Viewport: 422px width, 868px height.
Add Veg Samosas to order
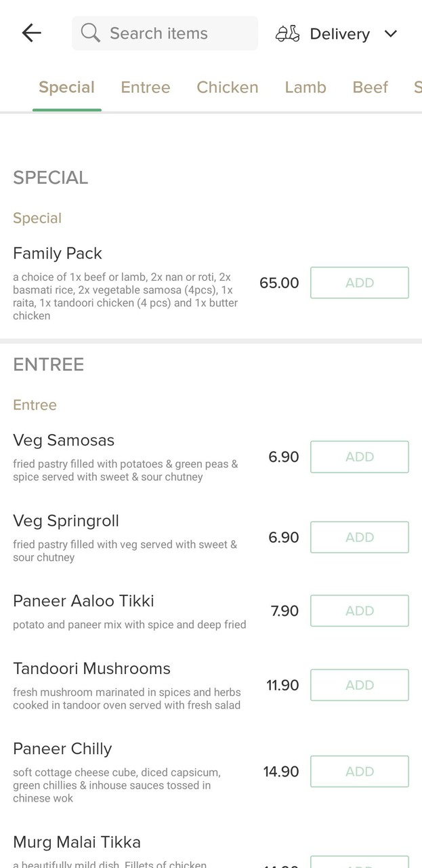pyautogui.click(x=359, y=457)
